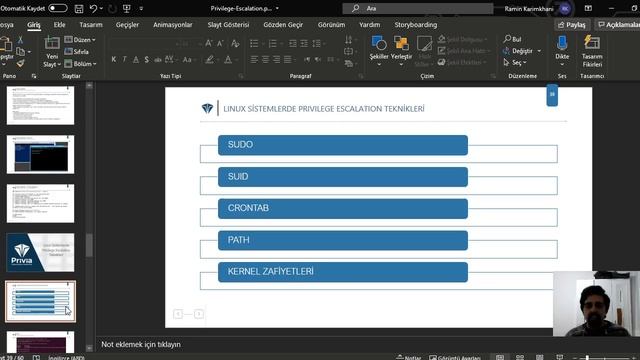
Task: Open the Düzen layout dropdown
Action: pyautogui.click(x=80, y=40)
